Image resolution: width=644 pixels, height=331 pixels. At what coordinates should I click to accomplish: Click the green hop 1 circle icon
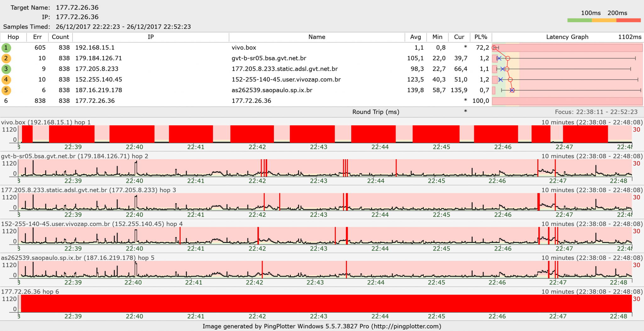(x=6, y=48)
